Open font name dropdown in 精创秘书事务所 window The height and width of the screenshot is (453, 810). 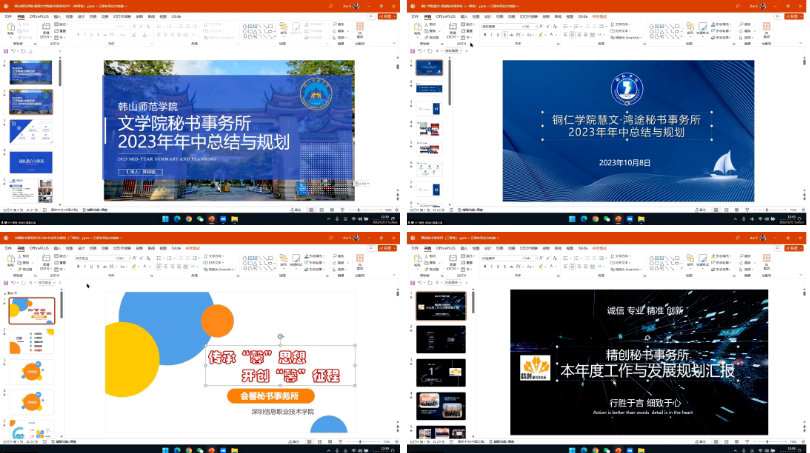pyautogui.click(x=522, y=258)
